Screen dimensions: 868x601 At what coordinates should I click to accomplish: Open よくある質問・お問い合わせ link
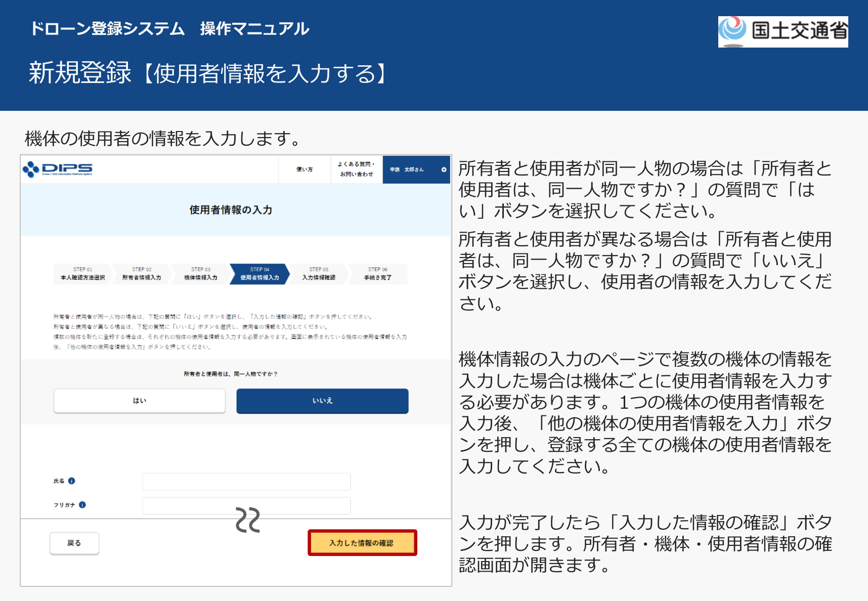357,169
